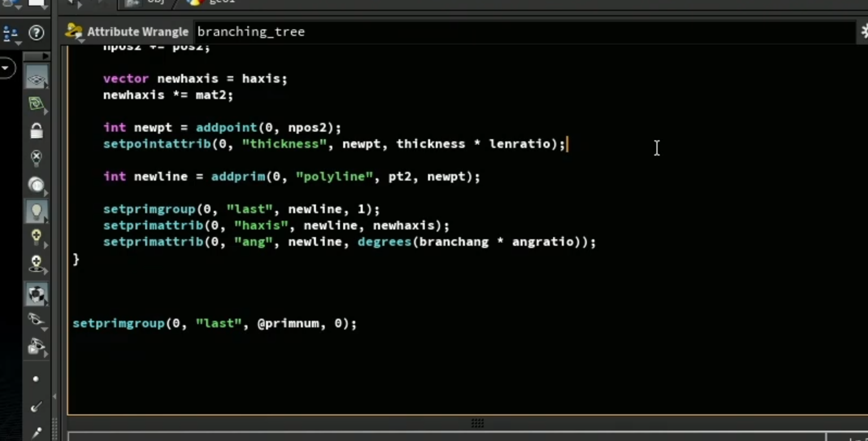Click the Attribute Wrangle label

[138, 32]
